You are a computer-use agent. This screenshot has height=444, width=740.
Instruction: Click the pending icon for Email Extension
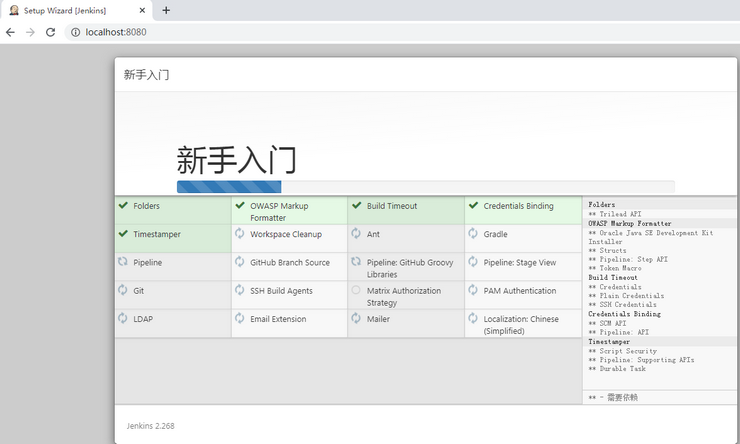(x=240, y=318)
